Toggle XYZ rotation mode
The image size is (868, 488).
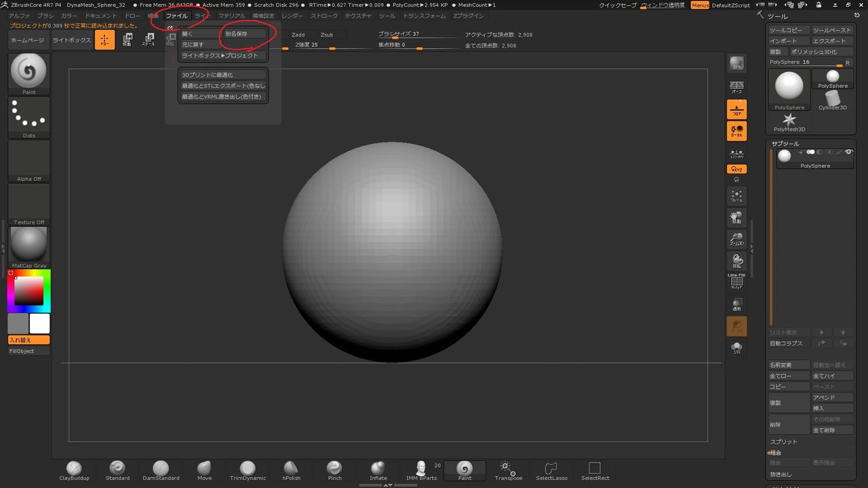click(x=736, y=169)
